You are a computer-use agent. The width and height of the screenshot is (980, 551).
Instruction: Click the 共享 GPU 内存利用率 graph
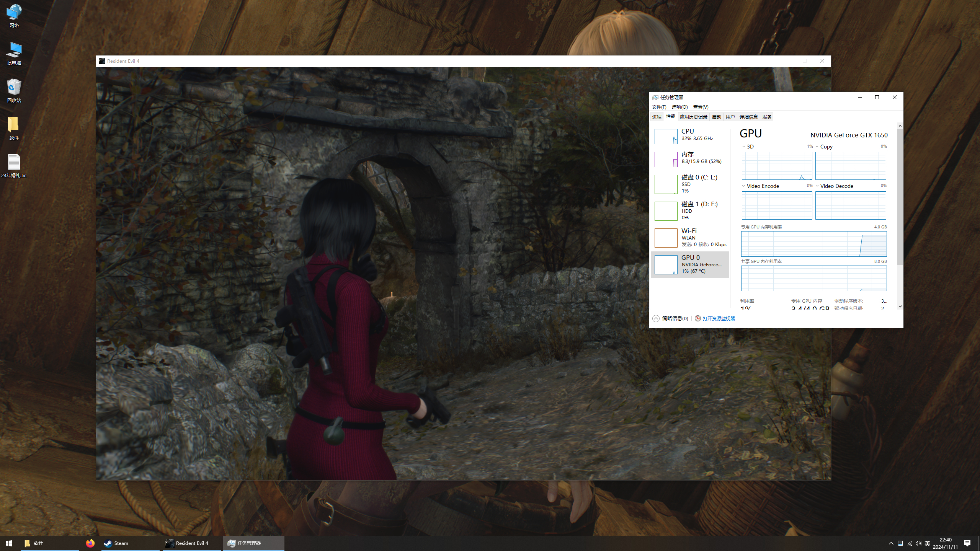coord(814,278)
